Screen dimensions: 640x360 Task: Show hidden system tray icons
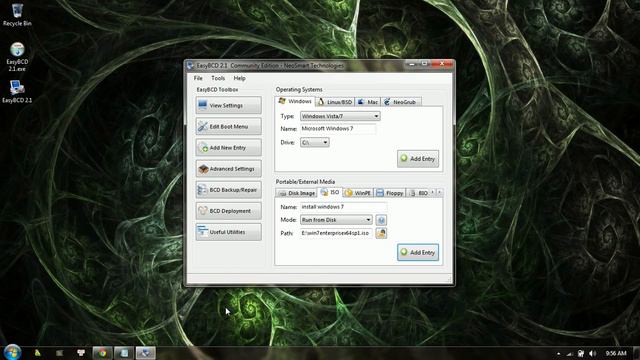click(558, 353)
